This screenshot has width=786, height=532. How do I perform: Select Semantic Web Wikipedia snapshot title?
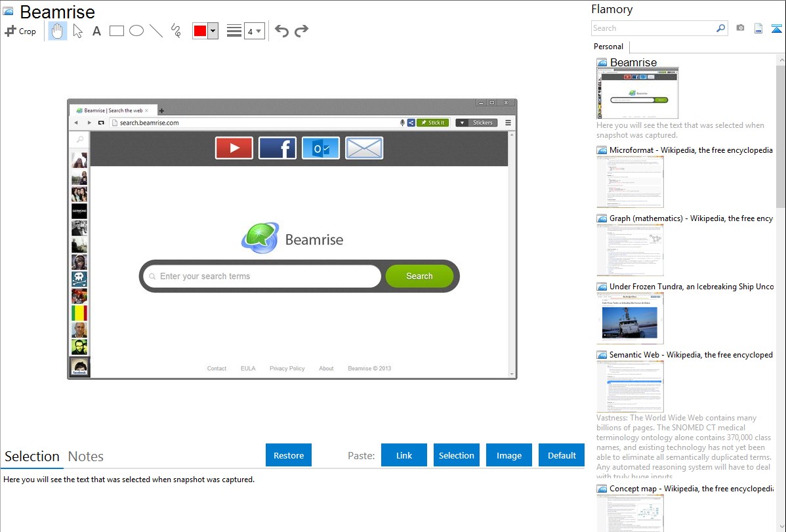[x=691, y=355]
